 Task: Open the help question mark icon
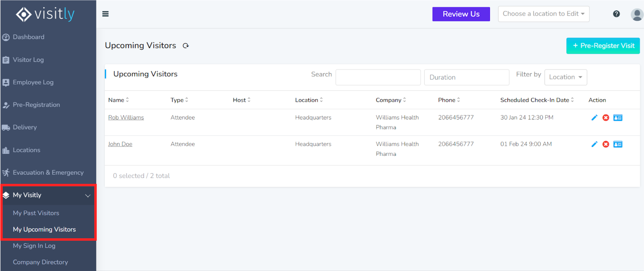(x=616, y=14)
